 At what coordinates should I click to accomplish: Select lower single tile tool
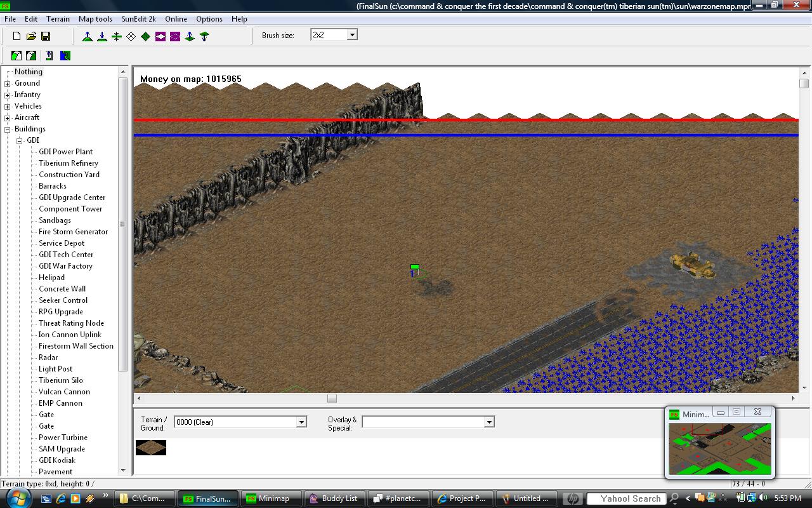tap(204, 36)
